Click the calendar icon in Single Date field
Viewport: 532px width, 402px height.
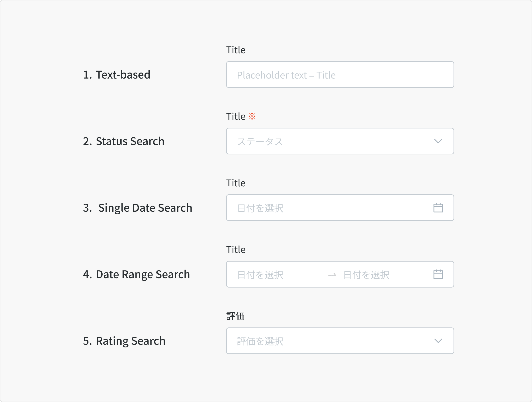click(438, 208)
